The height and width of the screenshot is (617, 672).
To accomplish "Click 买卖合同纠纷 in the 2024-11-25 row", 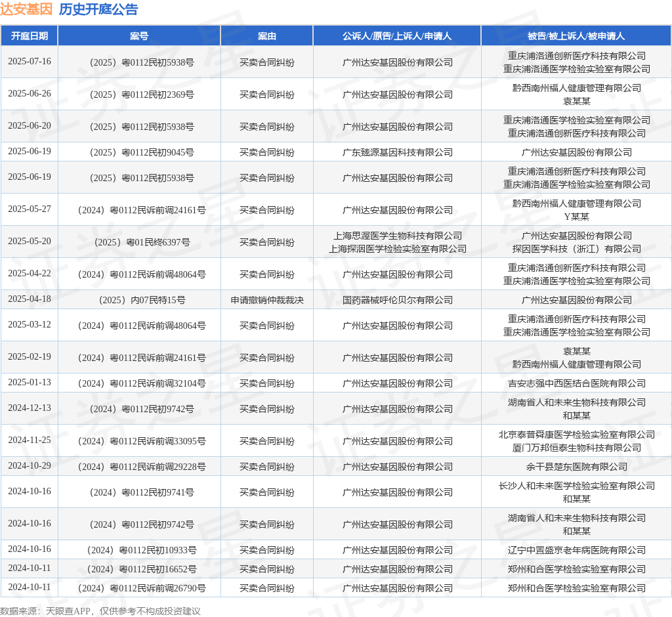I will pyautogui.click(x=267, y=441).
